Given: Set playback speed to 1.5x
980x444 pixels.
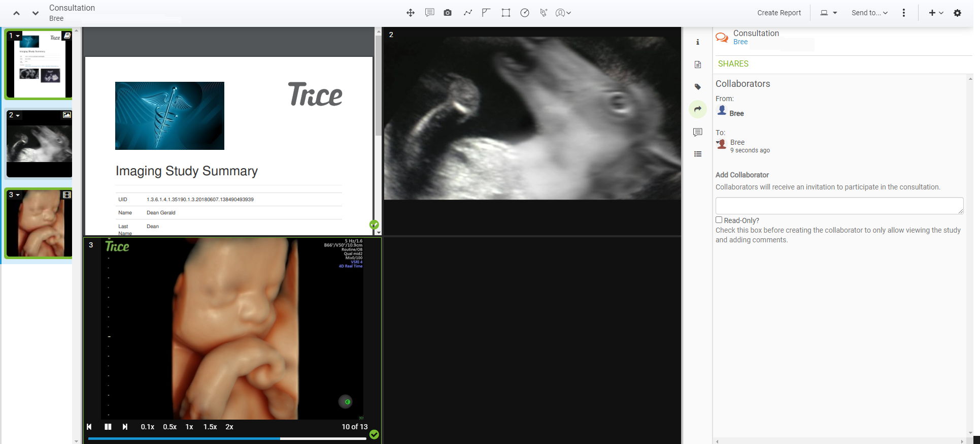Looking at the screenshot, I should [210, 427].
